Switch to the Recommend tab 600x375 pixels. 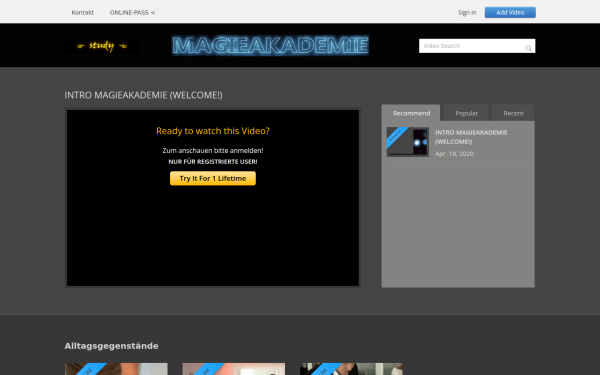(411, 113)
